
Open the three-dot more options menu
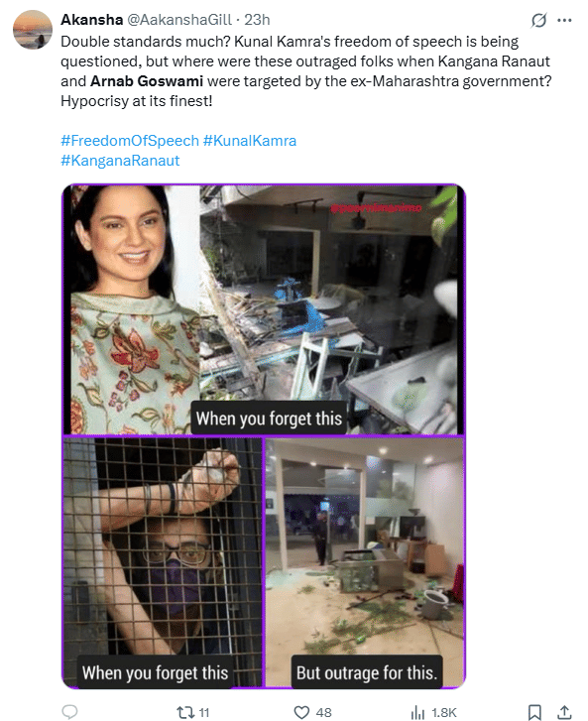click(564, 20)
